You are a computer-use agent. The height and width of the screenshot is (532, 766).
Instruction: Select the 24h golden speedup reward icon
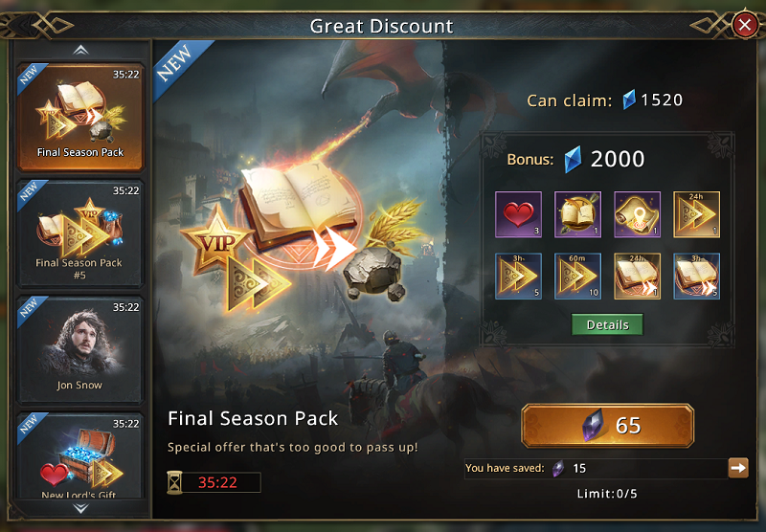[697, 214]
